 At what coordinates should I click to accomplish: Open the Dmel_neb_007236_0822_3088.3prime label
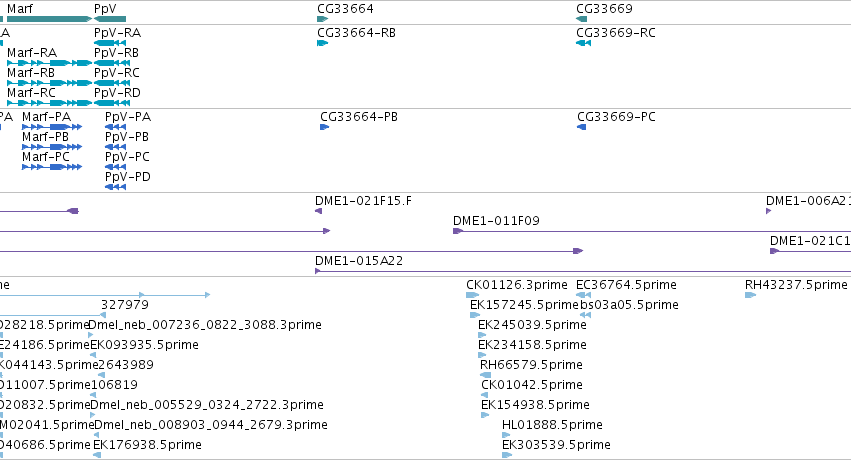(205, 325)
